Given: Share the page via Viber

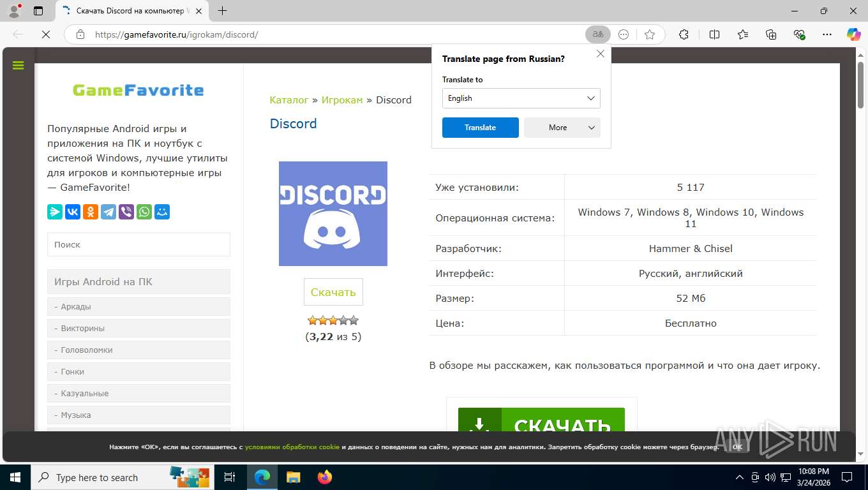Looking at the screenshot, I should tap(126, 212).
